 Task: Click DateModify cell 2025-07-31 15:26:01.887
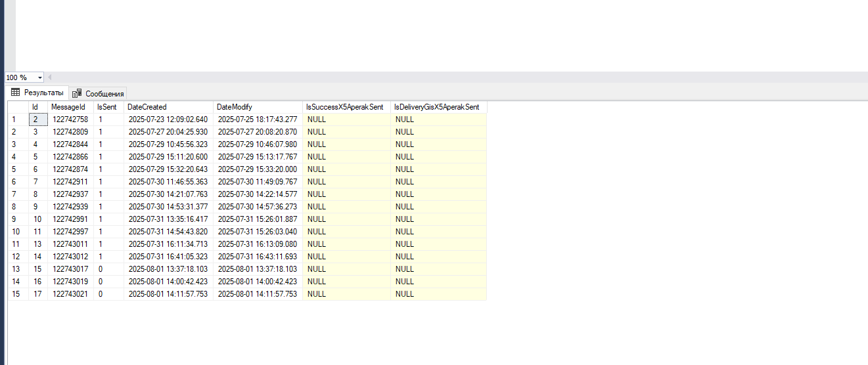pyautogui.click(x=258, y=219)
